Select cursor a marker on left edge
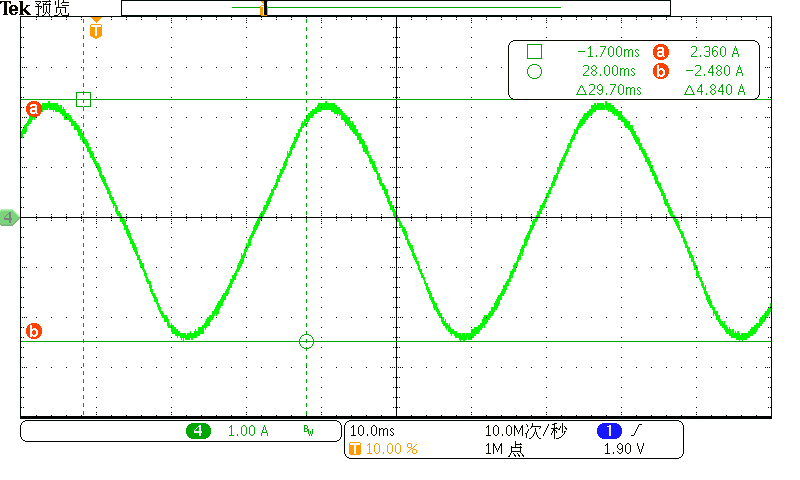The height and width of the screenshot is (480, 800). (33, 109)
